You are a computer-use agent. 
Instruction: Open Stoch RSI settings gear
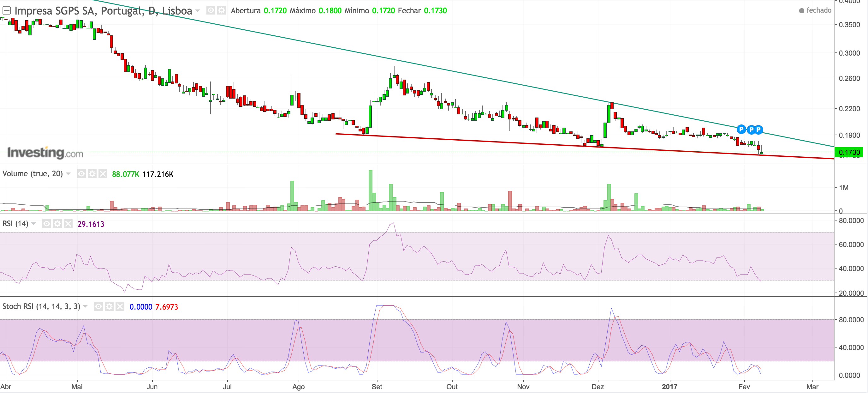coord(109,306)
